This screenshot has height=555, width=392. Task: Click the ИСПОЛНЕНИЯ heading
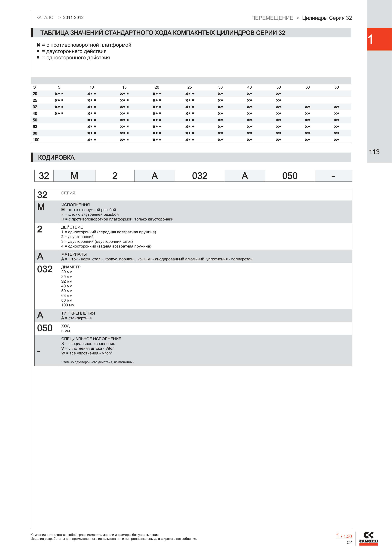75,205
